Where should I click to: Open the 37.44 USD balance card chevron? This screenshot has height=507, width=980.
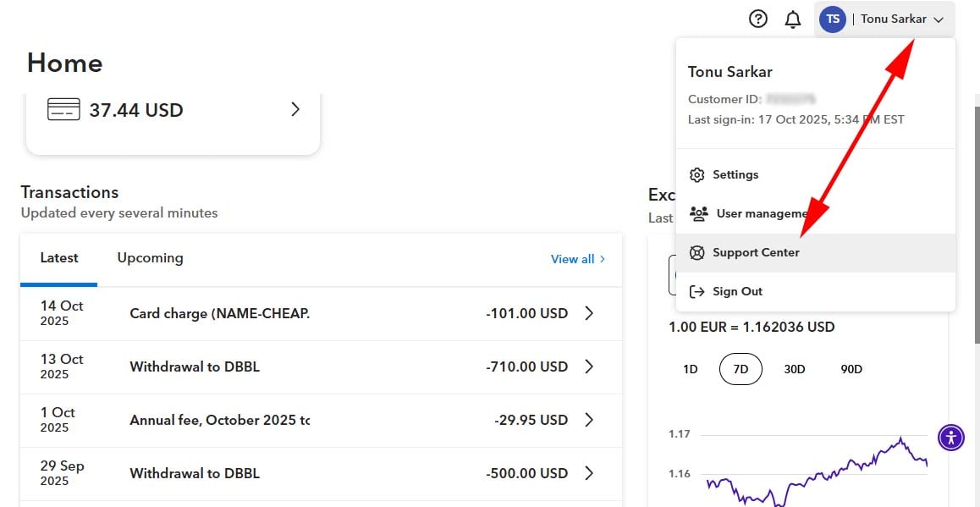coord(295,109)
